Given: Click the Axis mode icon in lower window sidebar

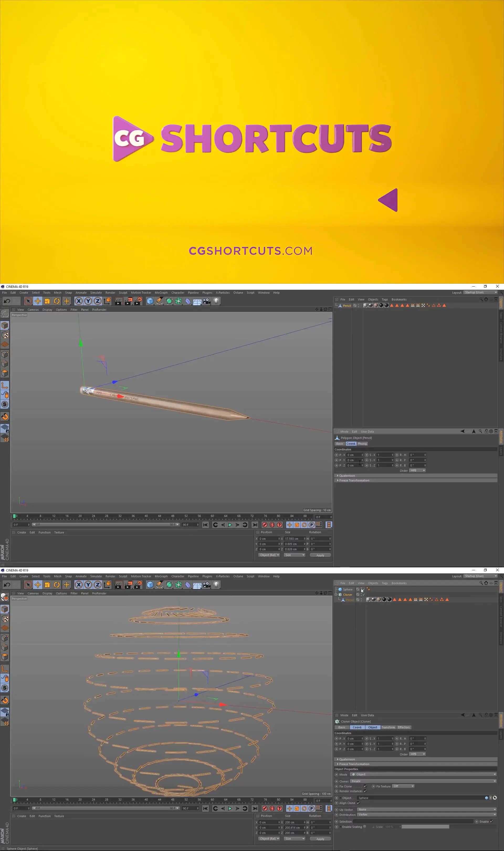Looking at the screenshot, I should click(5, 669).
